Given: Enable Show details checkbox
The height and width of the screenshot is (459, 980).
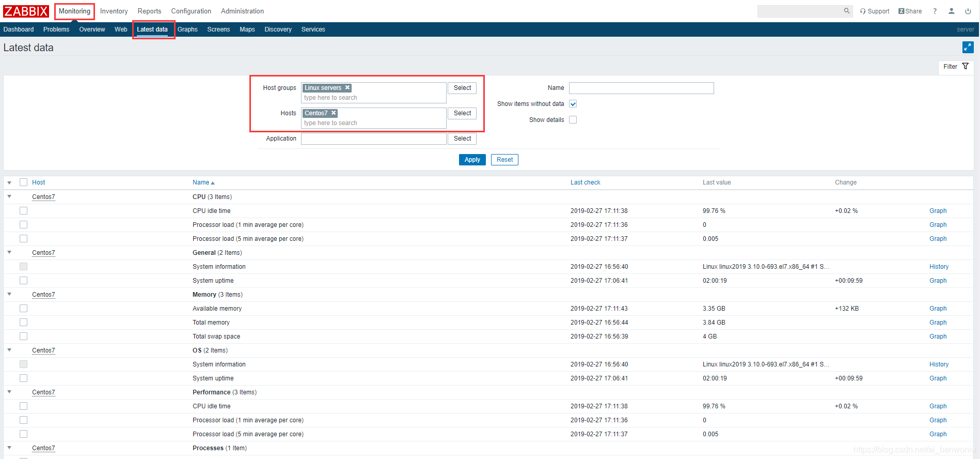Looking at the screenshot, I should pos(573,120).
